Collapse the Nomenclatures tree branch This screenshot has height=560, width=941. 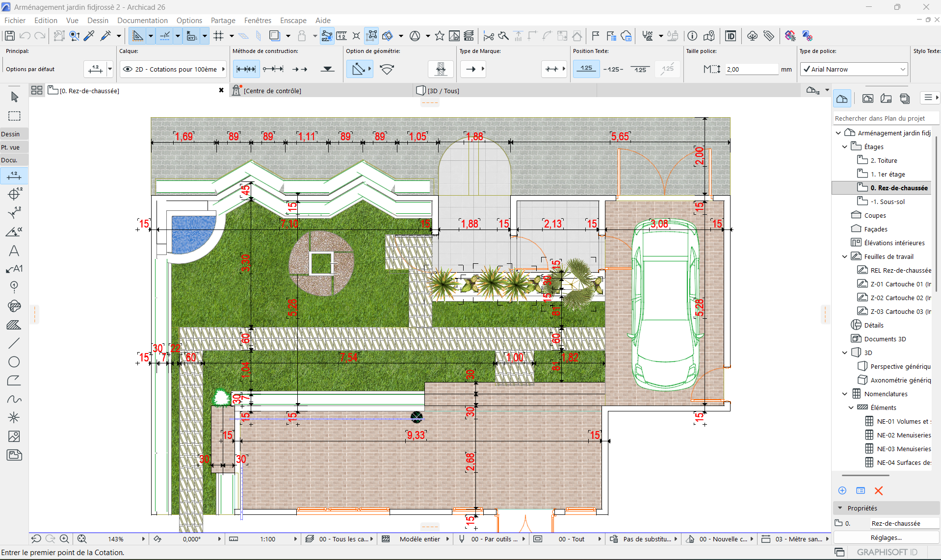point(844,394)
